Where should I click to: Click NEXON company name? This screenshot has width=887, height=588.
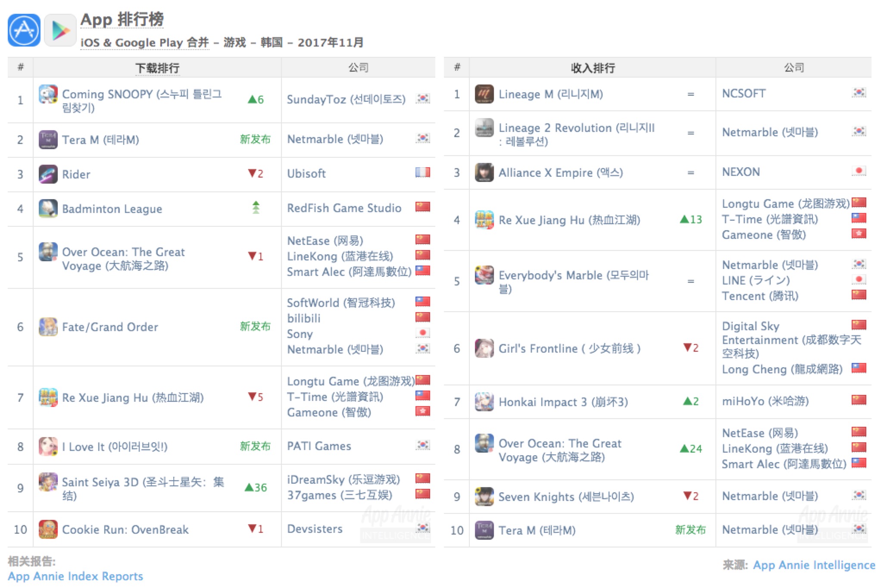click(x=741, y=172)
